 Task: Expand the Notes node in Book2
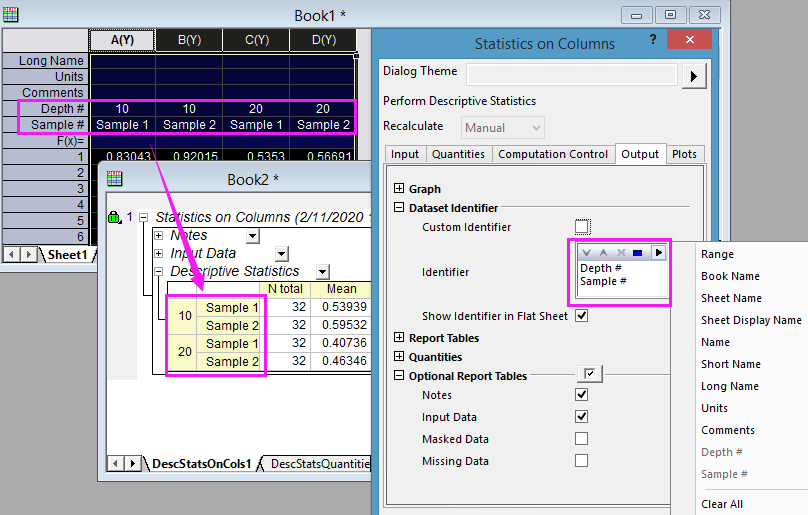coord(159,236)
